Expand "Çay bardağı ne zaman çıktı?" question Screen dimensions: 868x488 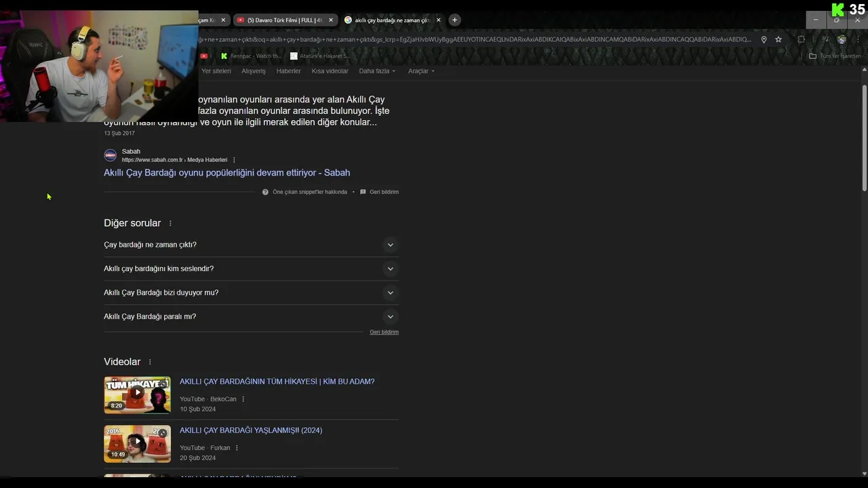coord(251,245)
